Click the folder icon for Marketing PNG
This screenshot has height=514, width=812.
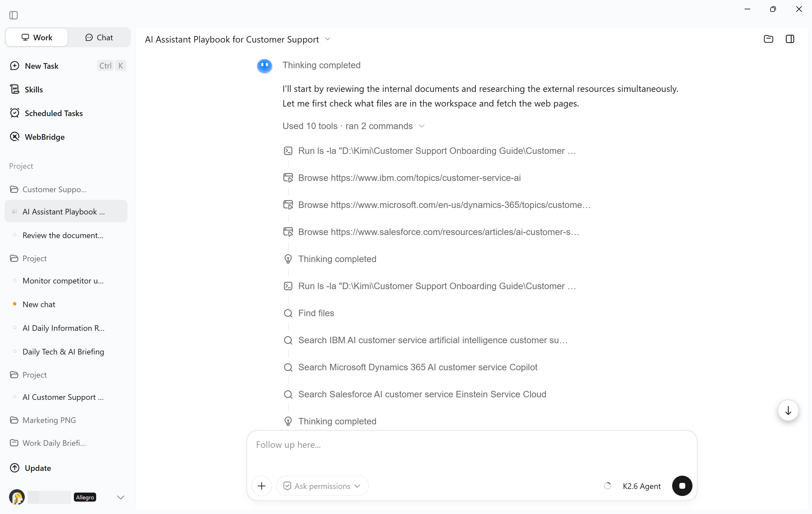(x=14, y=420)
